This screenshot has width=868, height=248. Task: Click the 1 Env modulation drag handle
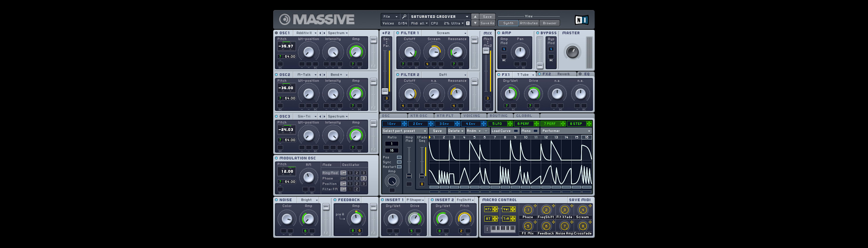click(404, 124)
